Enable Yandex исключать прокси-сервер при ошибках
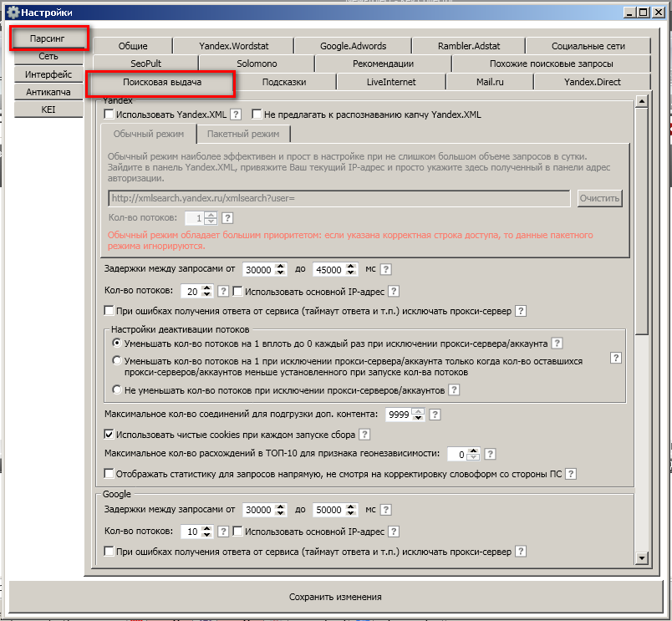 coord(109,310)
